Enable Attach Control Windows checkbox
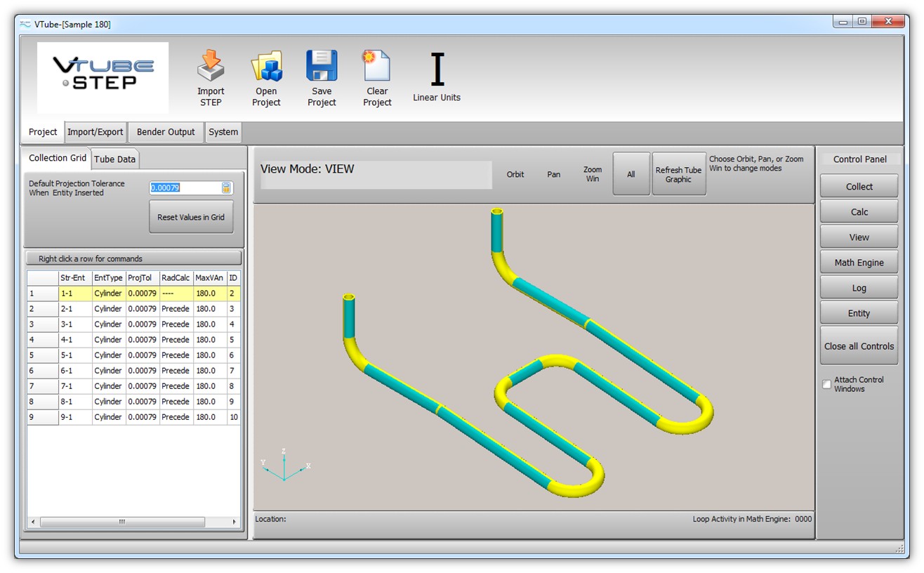This screenshot has width=924, height=573. pyautogui.click(x=826, y=384)
